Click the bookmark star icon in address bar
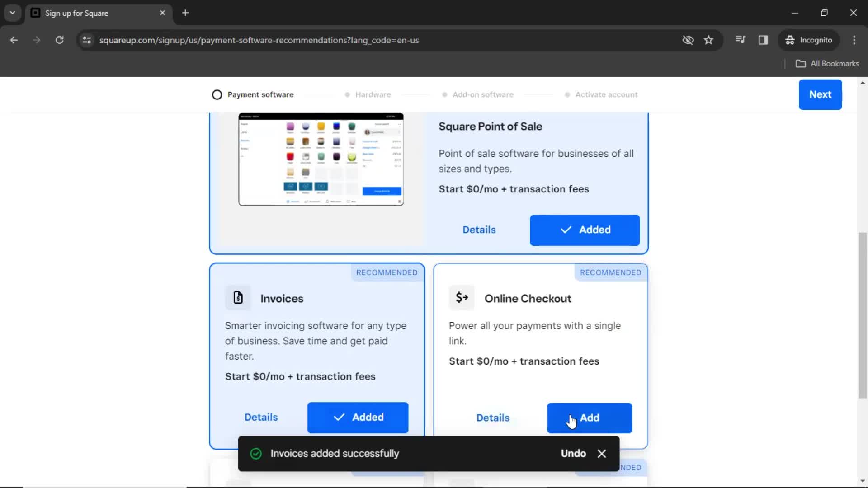This screenshot has width=868, height=488. [x=709, y=40]
